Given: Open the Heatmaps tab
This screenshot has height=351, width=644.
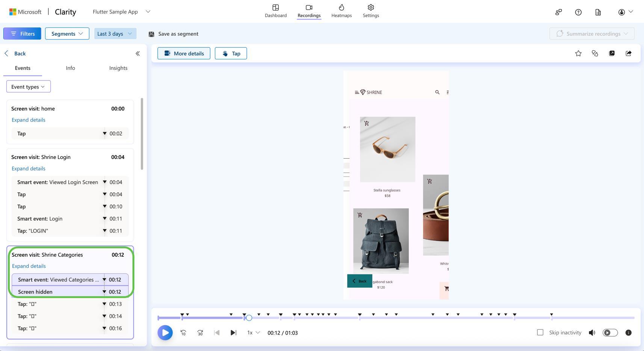Looking at the screenshot, I should tap(342, 11).
